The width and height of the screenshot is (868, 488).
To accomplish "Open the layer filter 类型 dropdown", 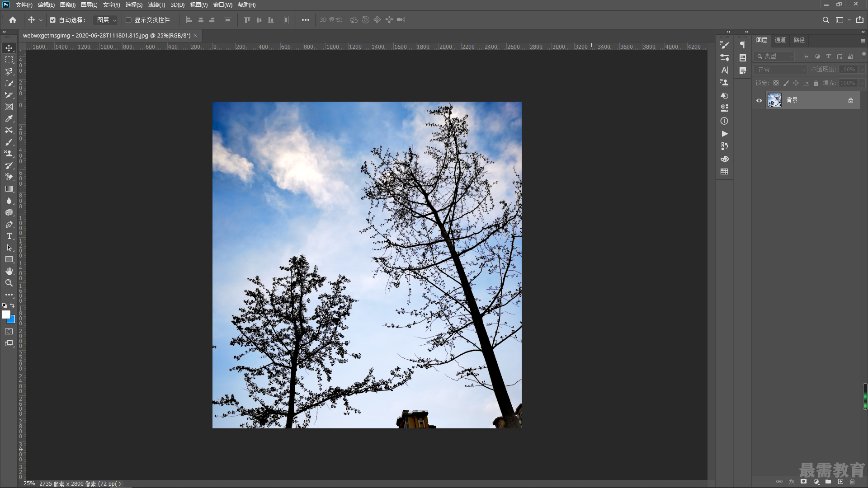I will [774, 56].
